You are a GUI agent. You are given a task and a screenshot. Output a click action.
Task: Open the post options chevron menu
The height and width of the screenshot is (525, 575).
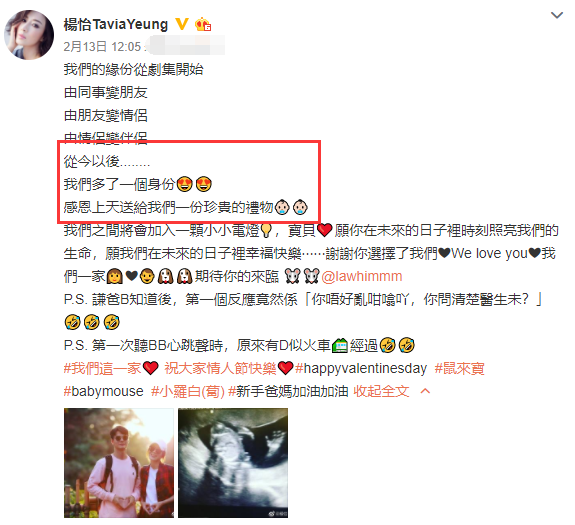(x=557, y=15)
